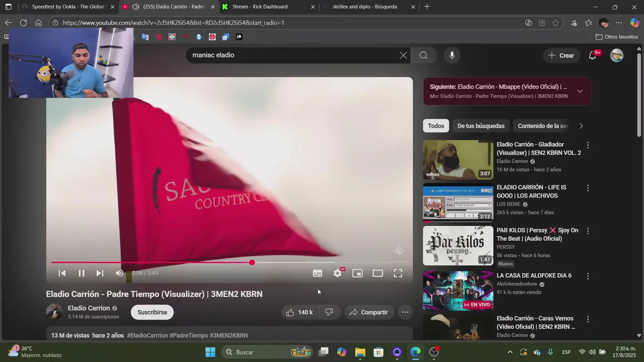Open the Windows Start menu
Image resolution: width=644 pixels, height=362 pixels.
210,352
